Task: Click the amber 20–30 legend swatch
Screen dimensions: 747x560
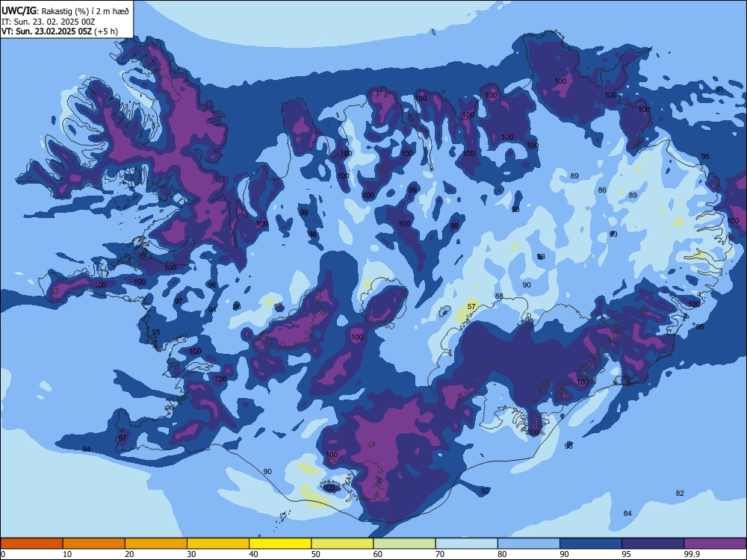Action: 156,544
